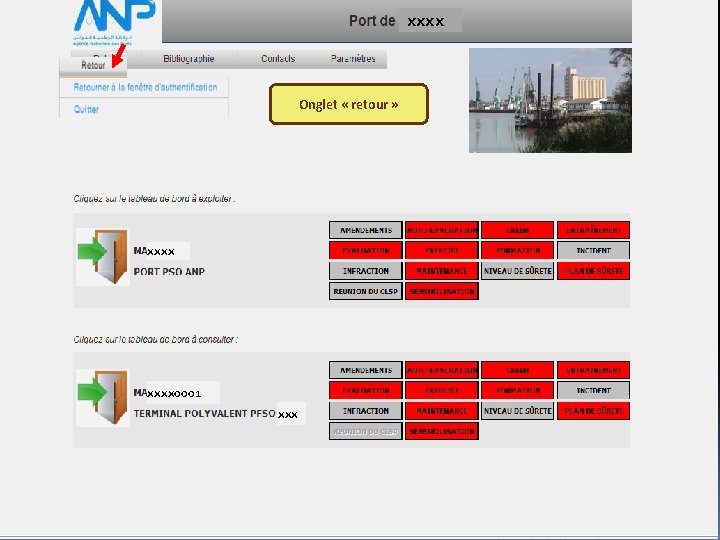
Task: Open EVALUATION for PORT PSO ANP
Action: tap(366, 251)
